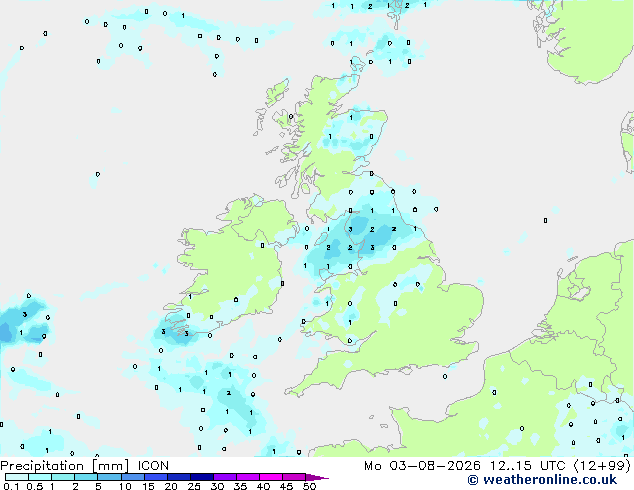Viewport: 634px width, 490px height.
Task: Pick the 0.5–1 mm legend swatch
Action: click(40, 477)
